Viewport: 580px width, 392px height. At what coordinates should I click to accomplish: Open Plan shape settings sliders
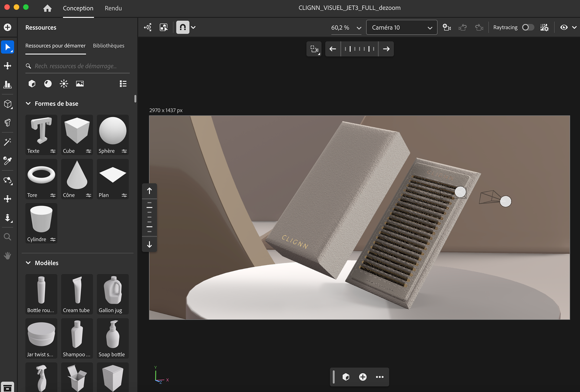pos(124,195)
